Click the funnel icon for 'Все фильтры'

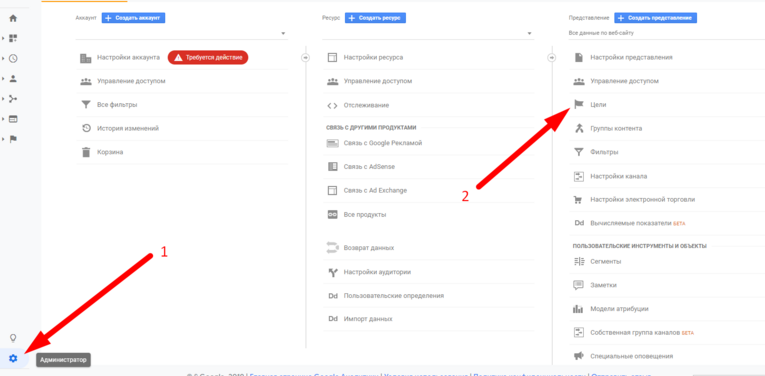[x=86, y=105]
